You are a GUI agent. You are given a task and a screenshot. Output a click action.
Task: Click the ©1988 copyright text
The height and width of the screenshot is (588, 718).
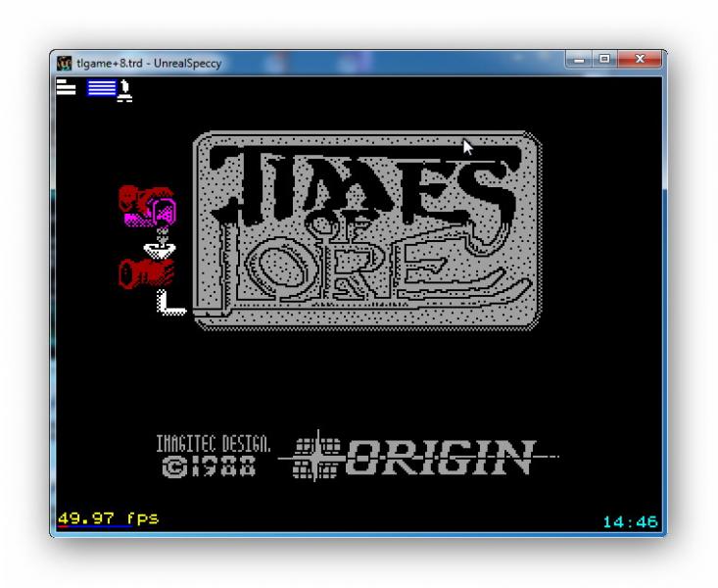pos(209,467)
